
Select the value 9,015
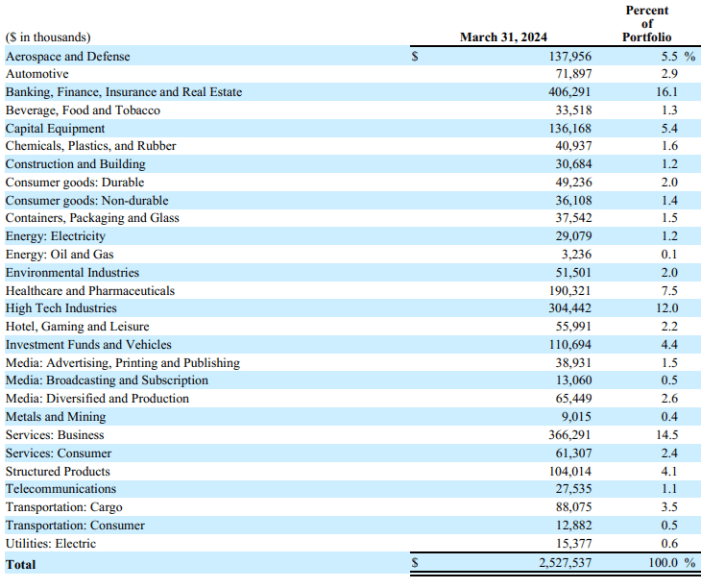click(577, 417)
